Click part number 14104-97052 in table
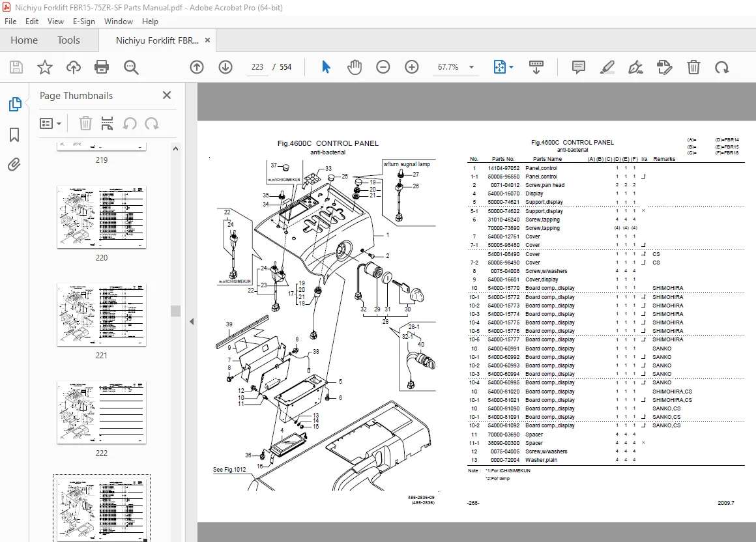 point(503,168)
